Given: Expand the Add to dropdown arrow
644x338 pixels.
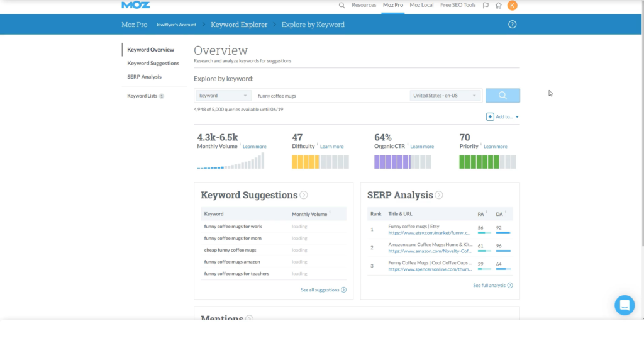Looking at the screenshot, I should (517, 117).
